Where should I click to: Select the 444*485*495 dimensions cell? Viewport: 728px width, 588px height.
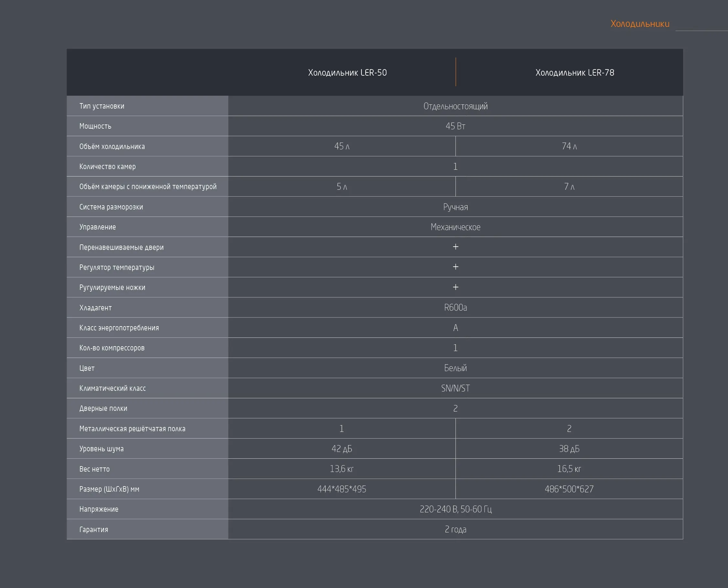point(341,489)
